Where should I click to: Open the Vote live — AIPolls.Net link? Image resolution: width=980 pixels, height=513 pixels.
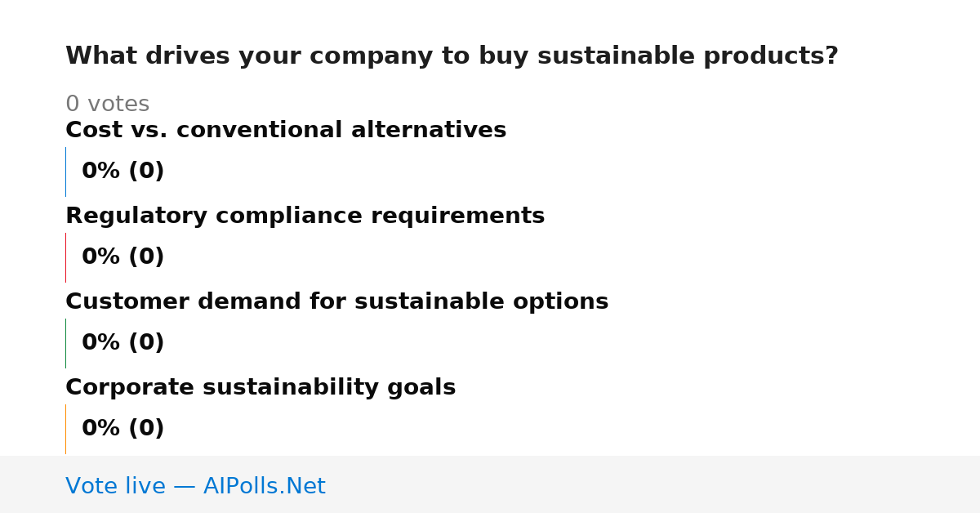195,486
